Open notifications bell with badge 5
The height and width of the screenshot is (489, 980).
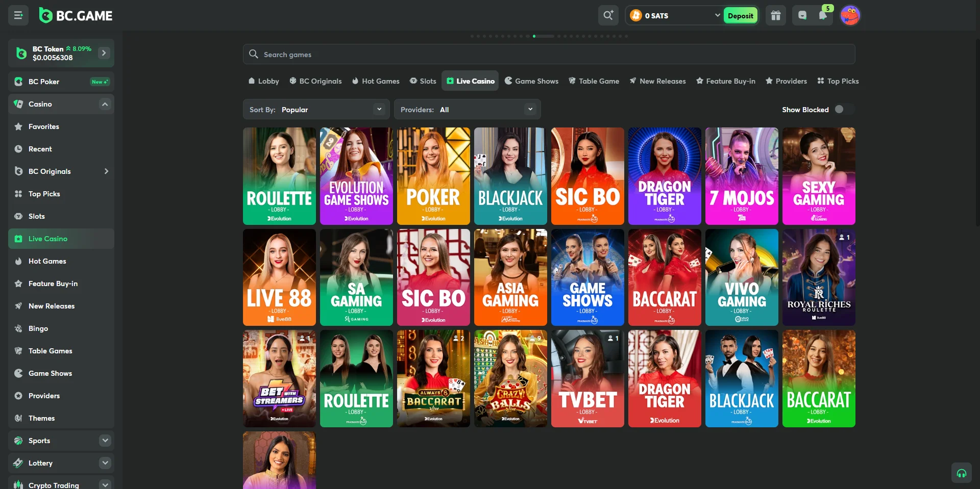pos(823,15)
